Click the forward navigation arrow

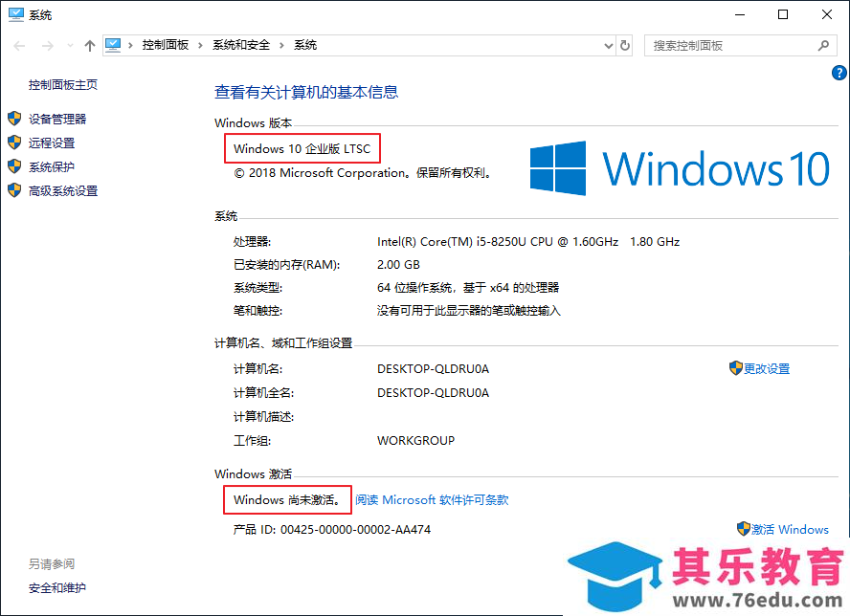48,46
